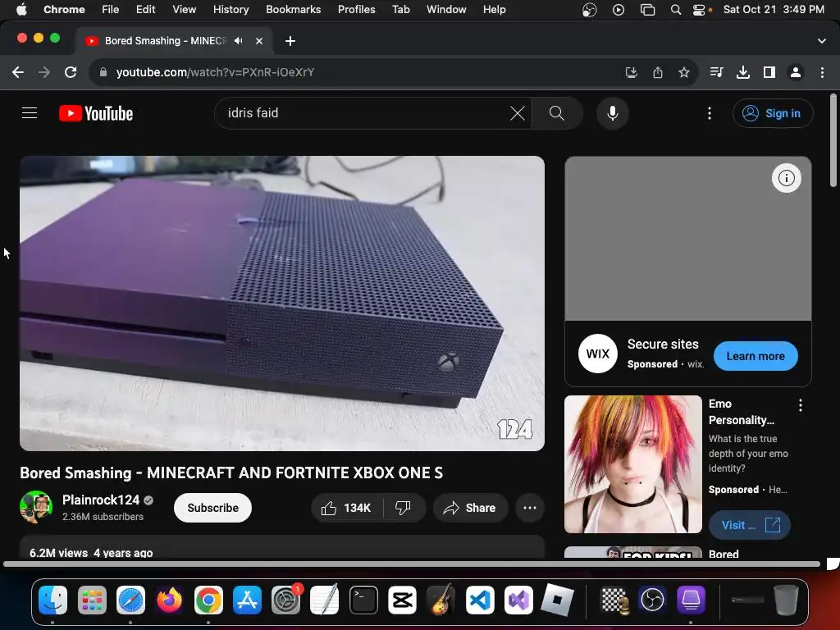840x630 pixels.
Task: Subscribe to Plainrock124 channel
Action: click(212, 508)
